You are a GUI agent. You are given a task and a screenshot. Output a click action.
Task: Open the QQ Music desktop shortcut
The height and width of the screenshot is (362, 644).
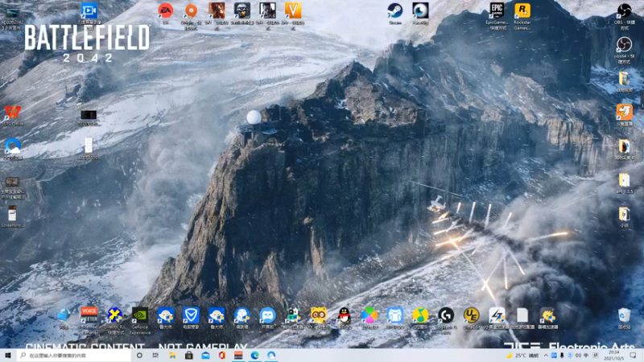[x=420, y=315]
